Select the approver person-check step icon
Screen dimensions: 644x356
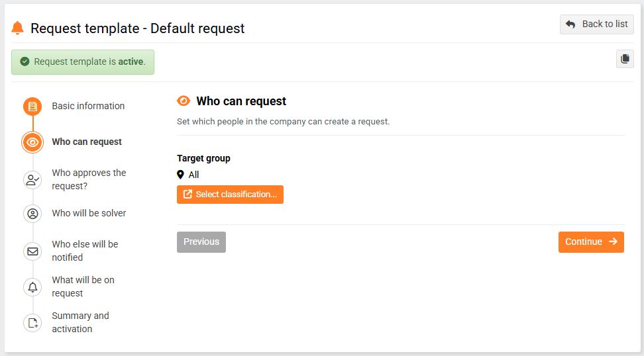coord(32,179)
